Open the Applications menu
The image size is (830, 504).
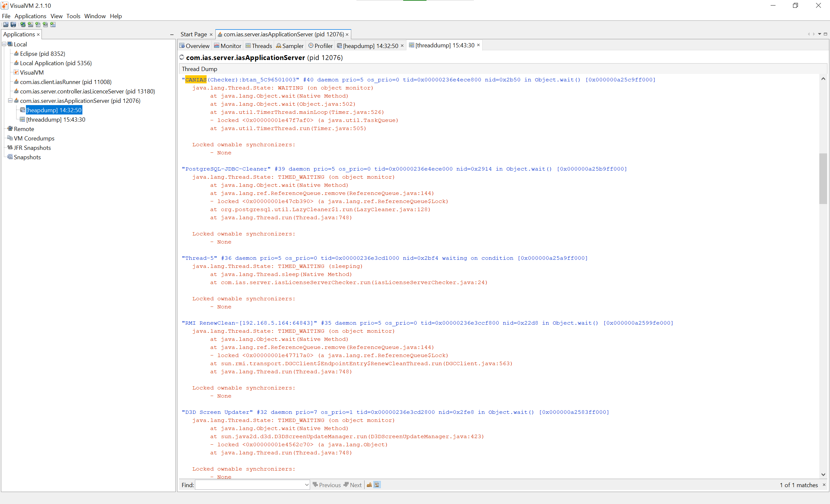[x=30, y=16]
